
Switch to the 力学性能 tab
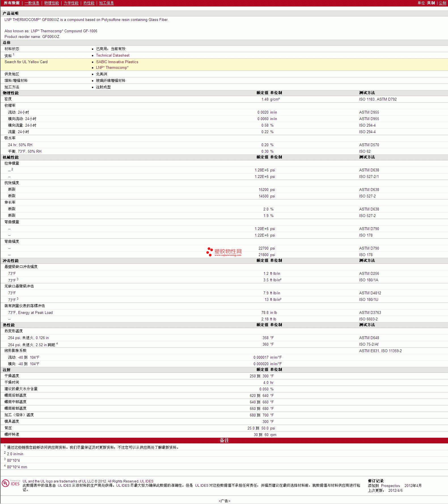71,3
